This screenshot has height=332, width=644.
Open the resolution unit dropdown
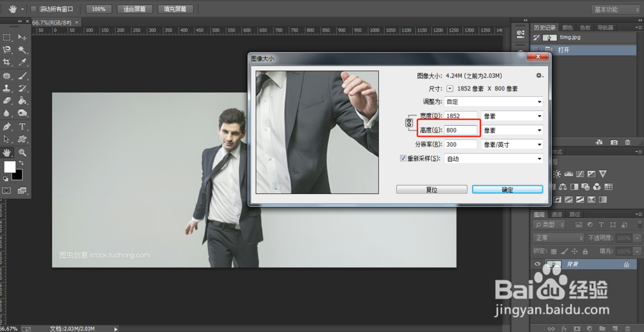512,144
